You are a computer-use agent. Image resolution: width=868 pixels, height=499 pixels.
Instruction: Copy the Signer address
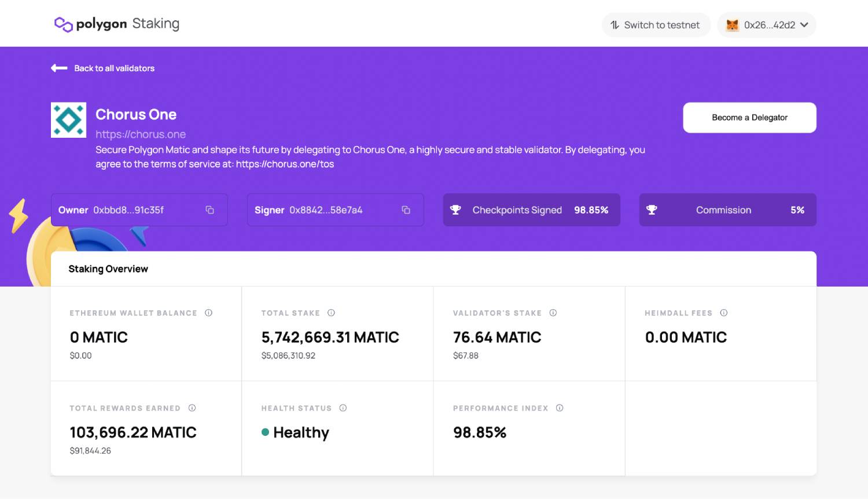(406, 210)
